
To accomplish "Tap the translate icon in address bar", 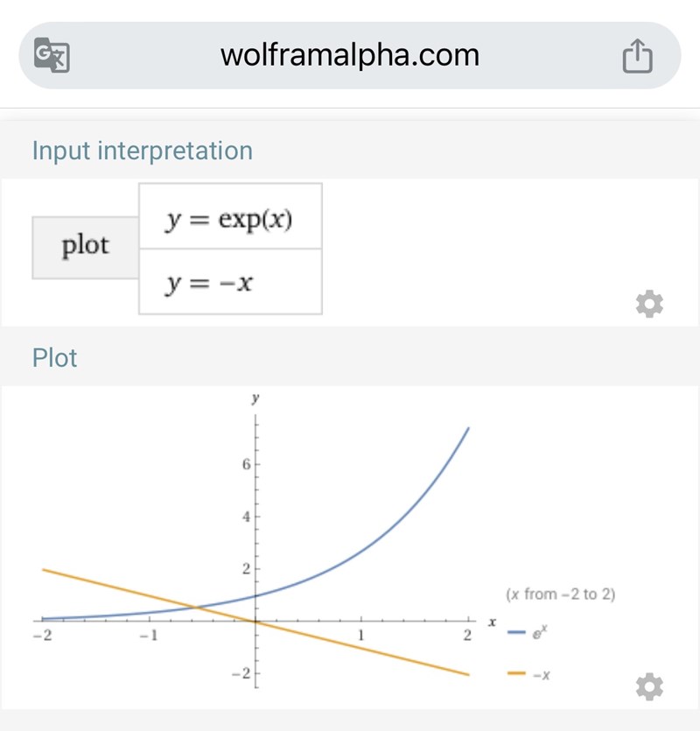I will (52, 56).
